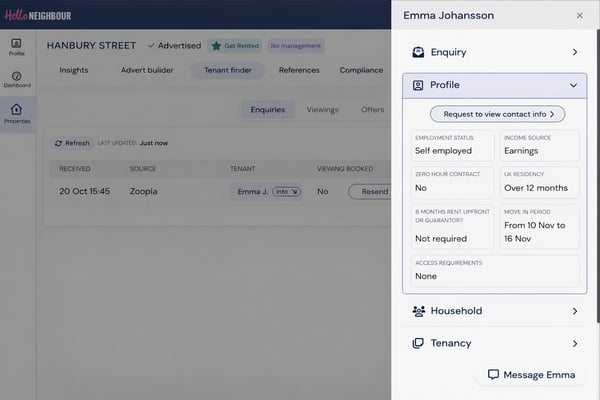Open Emma J. Info button
600x400 pixels.
286,192
